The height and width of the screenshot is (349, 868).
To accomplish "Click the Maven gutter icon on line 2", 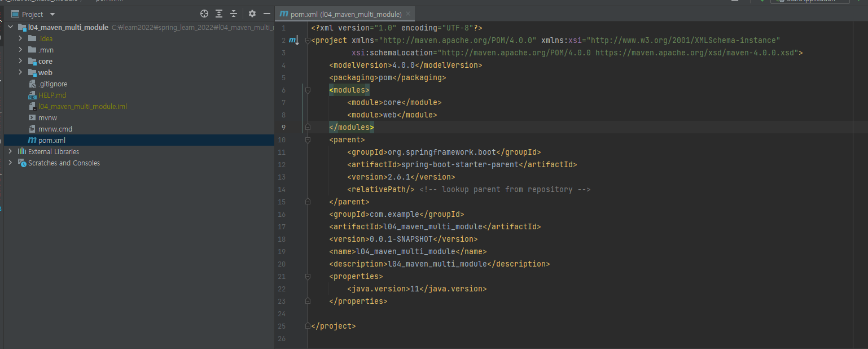I will 293,41.
